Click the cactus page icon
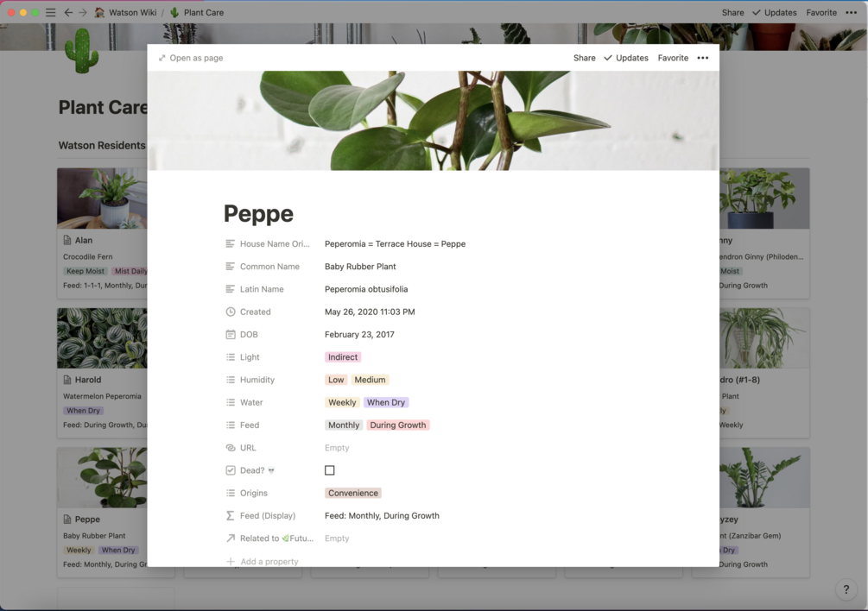This screenshot has height=611, width=868. click(x=81, y=51)
